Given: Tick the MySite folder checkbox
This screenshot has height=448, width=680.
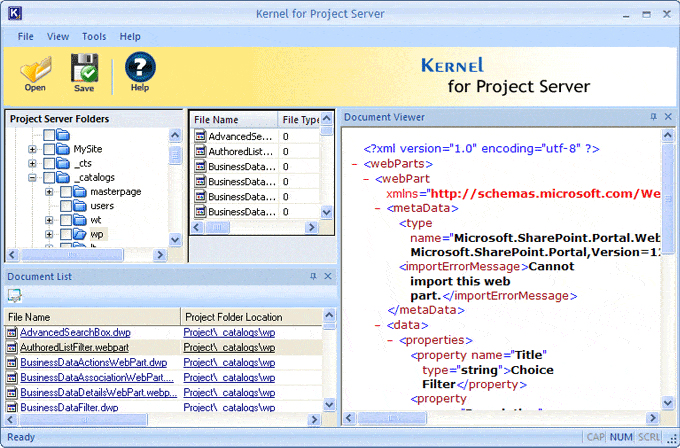Looking at the screenshot, I should click(49, 150).
